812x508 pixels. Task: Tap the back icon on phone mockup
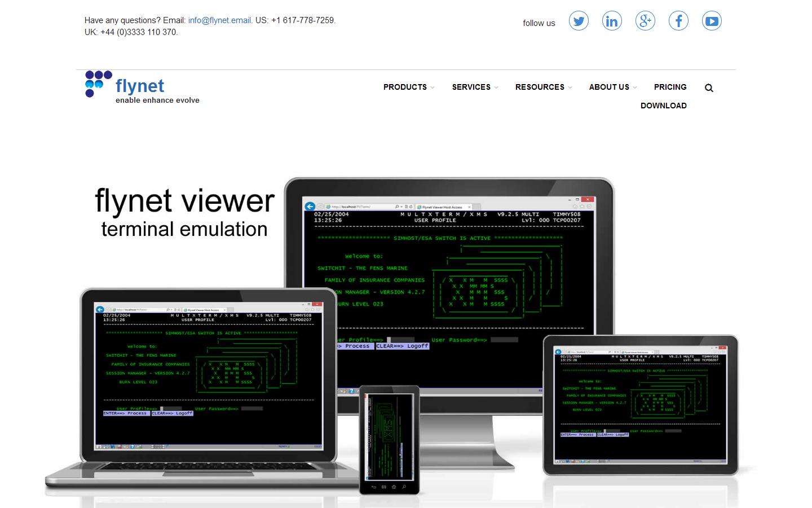click(373, 487)
